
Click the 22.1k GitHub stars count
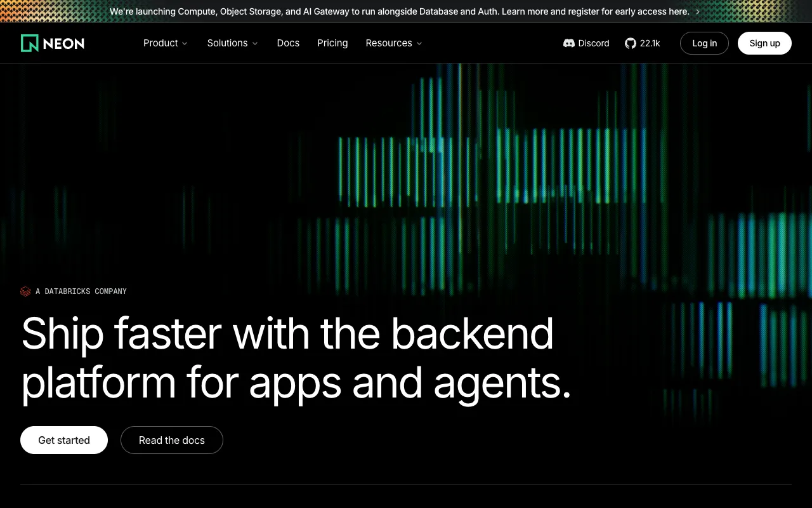tap(650, 43)
